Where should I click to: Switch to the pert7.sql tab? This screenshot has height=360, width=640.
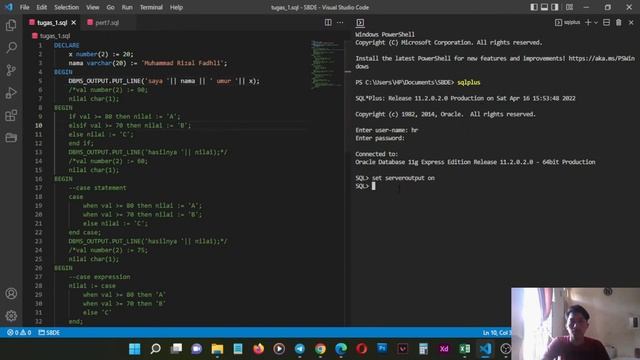point(107,23)
